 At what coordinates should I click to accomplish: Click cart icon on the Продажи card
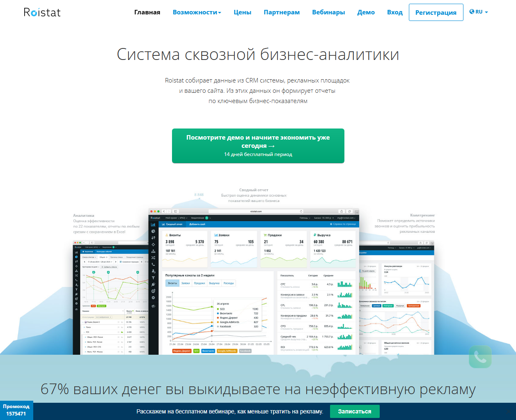pos(265,235)
